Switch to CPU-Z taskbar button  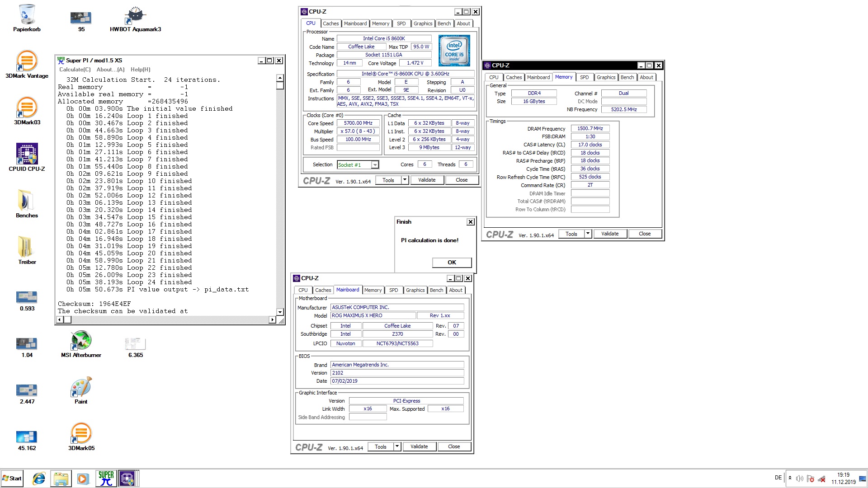click(128, 479)
